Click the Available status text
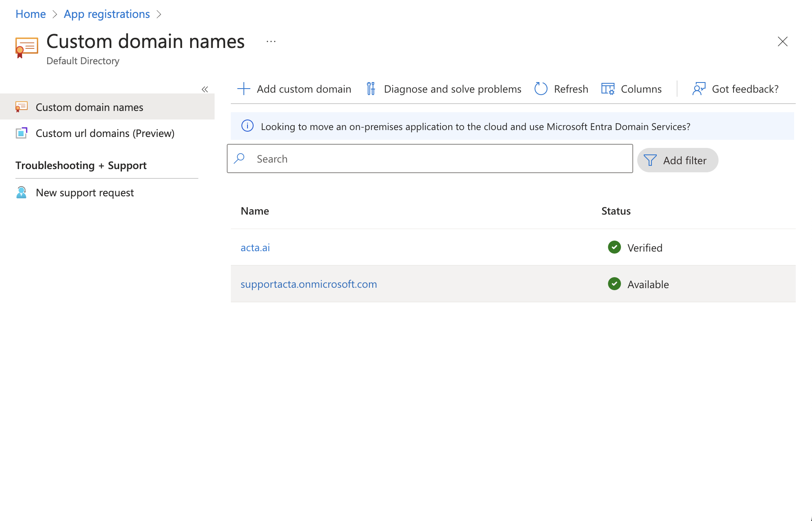812x521 pixels. coord(648,284)
